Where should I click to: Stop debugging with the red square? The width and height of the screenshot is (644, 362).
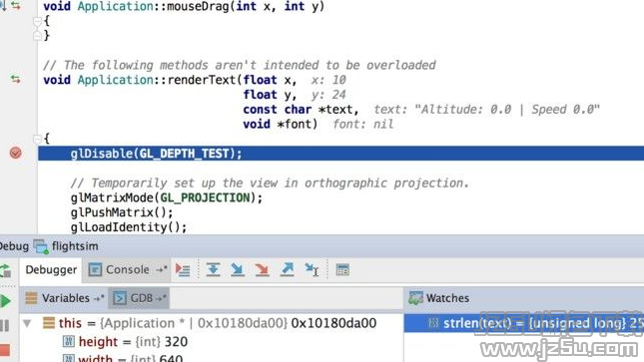[x=5, y=350]
